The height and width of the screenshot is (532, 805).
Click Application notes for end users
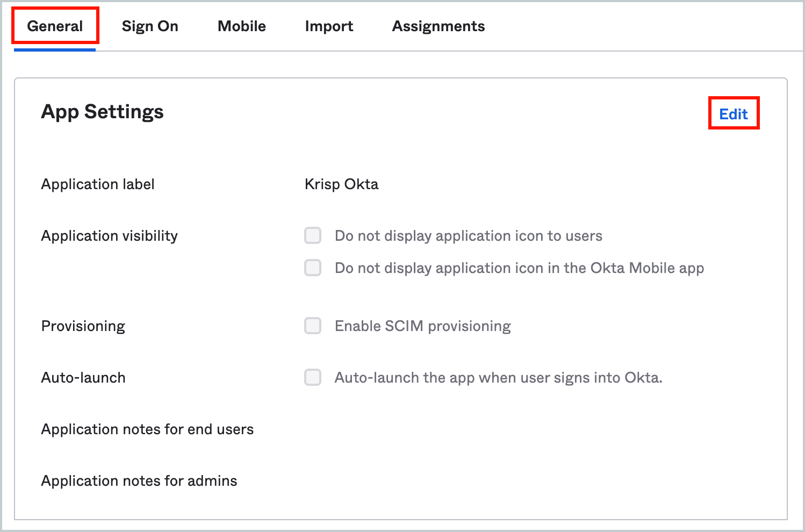[147, 429]
